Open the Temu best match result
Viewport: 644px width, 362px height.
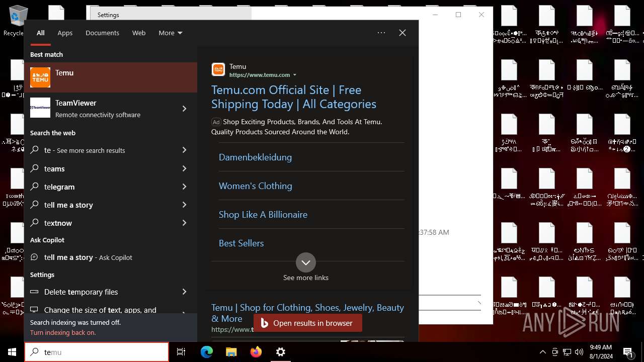click(111, 77)
